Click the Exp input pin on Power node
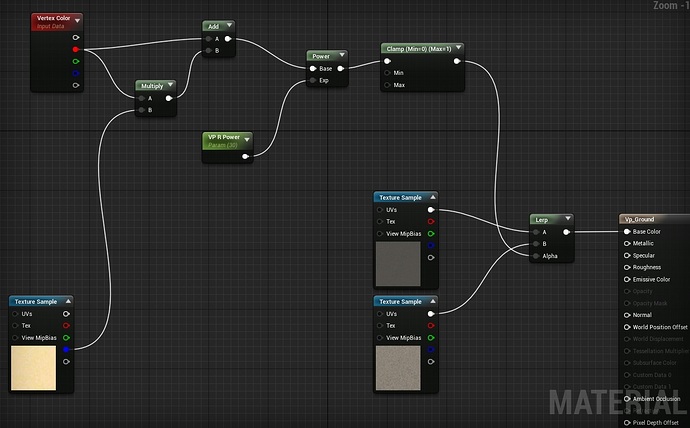This screenshot has width=690, height=428. click(x=313, y=80)
